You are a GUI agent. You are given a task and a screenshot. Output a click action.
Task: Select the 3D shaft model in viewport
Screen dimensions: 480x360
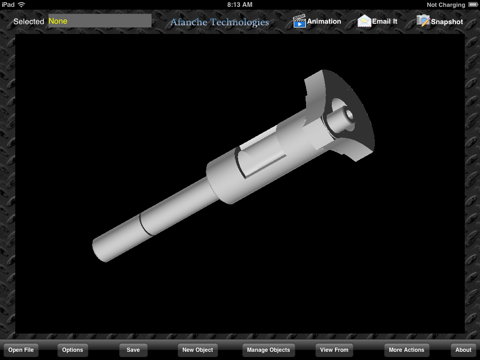[x=233, y=166]
